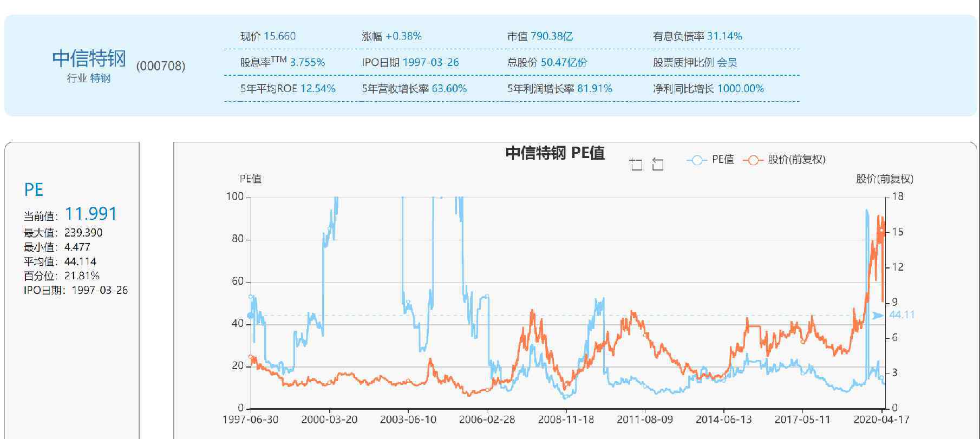This screenshot has width=980, height=439.
Task: Click the 2008-11-18 date on the x-axis
Action: click(x=566, y=420)
